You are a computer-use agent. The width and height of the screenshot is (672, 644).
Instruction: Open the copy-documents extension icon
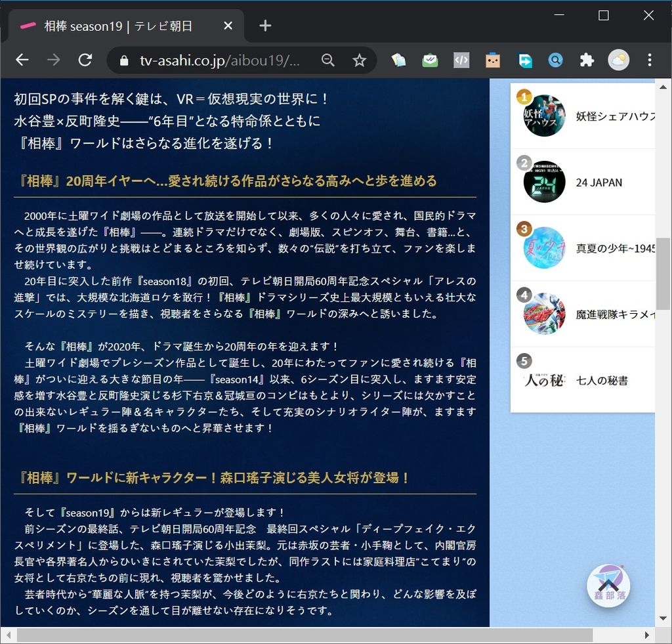[398, 60]
